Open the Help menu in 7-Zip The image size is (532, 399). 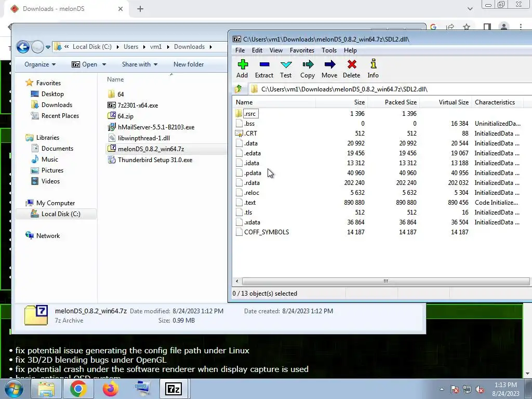(350, 50)
